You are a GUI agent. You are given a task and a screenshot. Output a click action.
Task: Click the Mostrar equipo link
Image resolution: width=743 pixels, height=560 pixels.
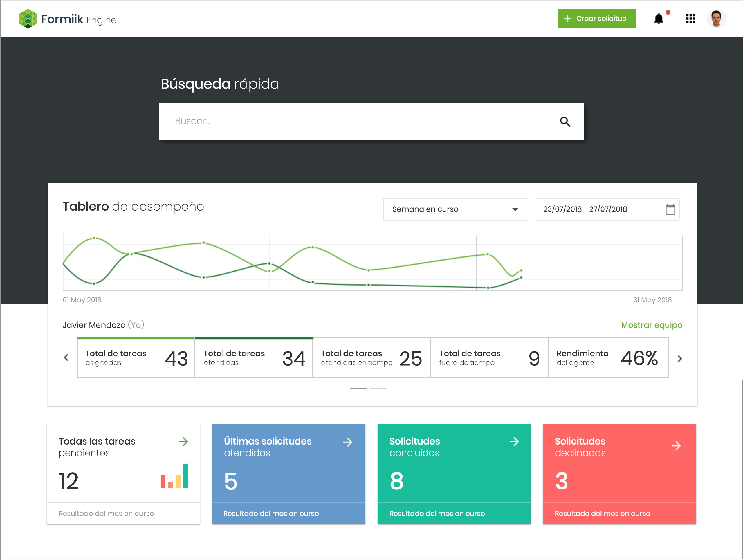(x=651, y=325)
